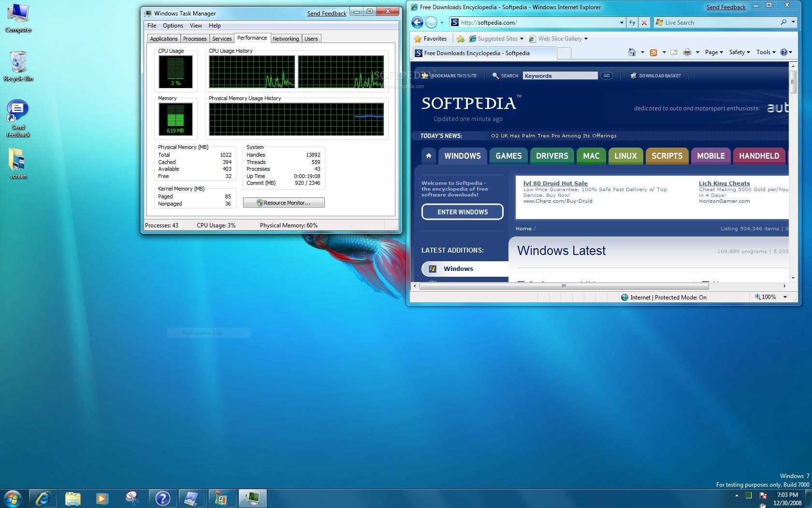Switch to Task Manager taskbar button

click(252, 498)
